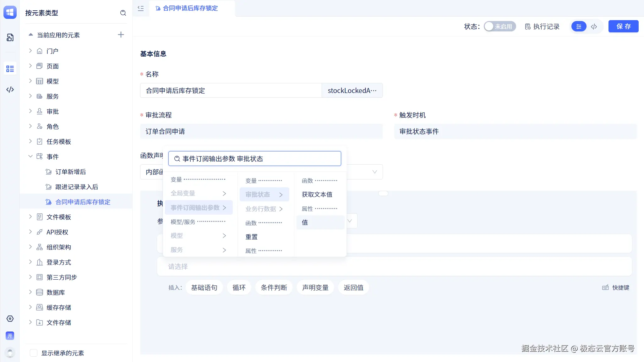Open 执行记录 execution log
Screen dimensions: 644x362
pyautogui.click(x=542, y=27)
